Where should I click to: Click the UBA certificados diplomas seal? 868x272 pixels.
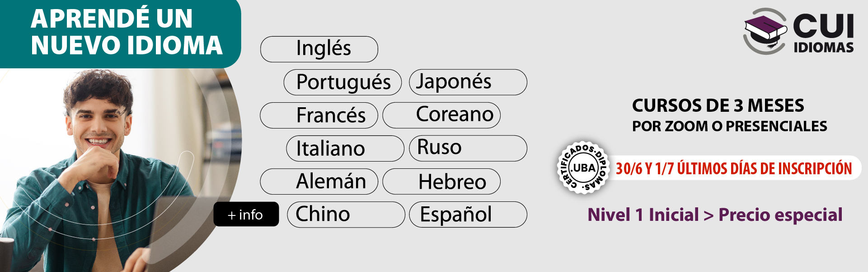[x=583, y=168]
